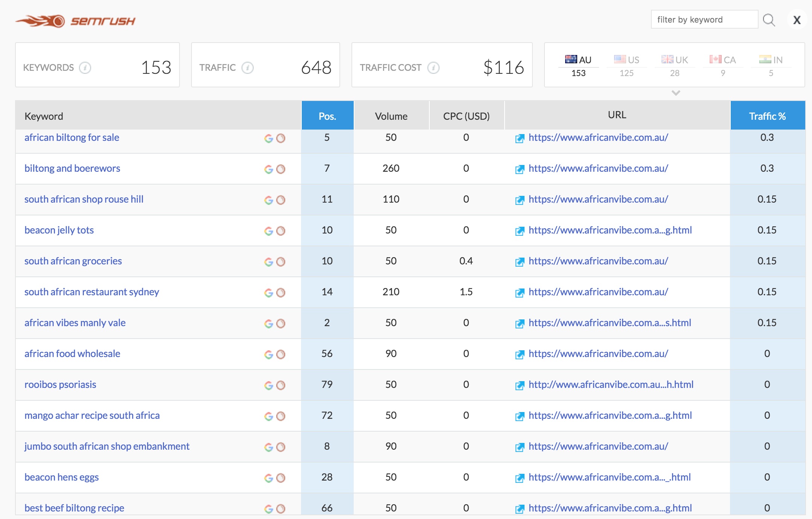Screen dimensions: 812x519
Task: Switch to the CA country tab
Action: tap(723, 66)
